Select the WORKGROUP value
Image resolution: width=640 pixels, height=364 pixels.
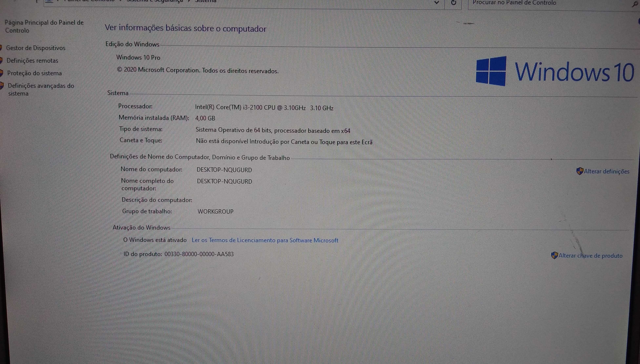(215, 212)
